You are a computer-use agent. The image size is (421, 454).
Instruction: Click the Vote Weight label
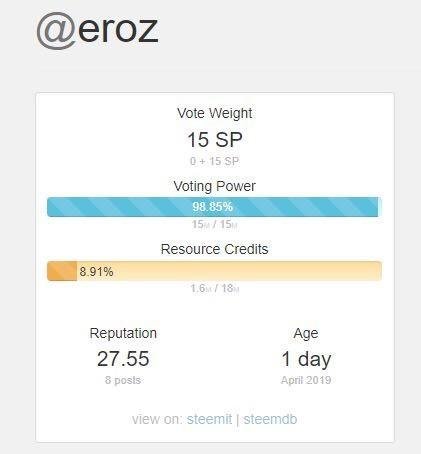point(215,113)
